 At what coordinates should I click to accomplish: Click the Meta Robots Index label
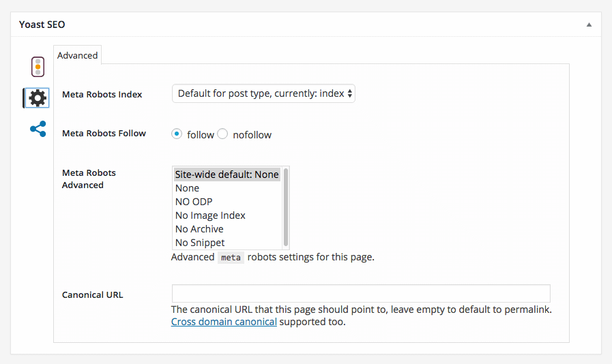point(102,95)
